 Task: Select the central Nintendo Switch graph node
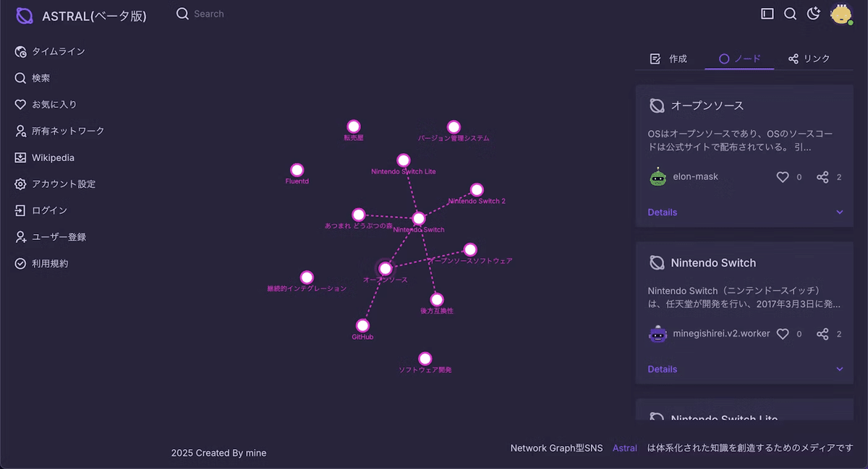419,218
